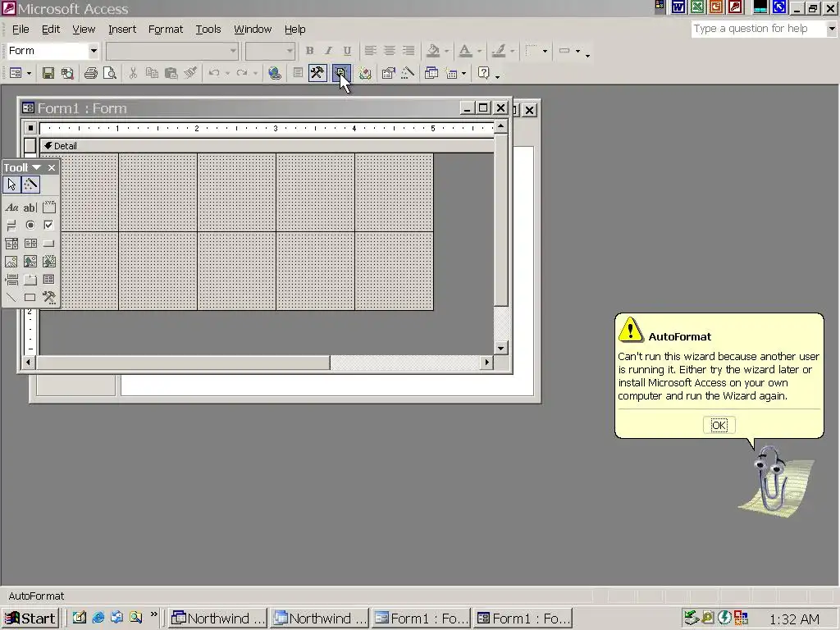The height and width of the screenshot is (630, 840).
Task: Toggle the Toolbox button on the toolbar
Action: click(317, 73)
